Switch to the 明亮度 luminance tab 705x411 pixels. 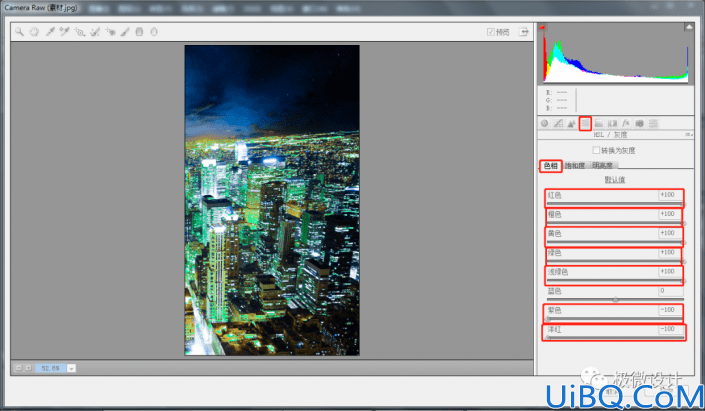point(602,165)
